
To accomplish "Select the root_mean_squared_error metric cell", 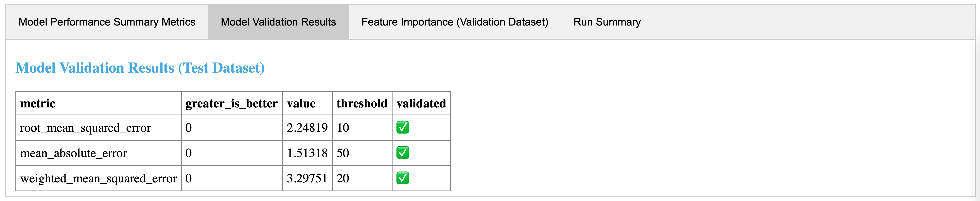I will pos(85,128).
